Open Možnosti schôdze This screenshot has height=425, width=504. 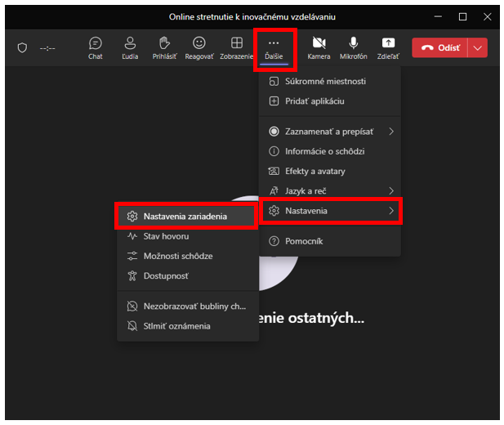188,256
